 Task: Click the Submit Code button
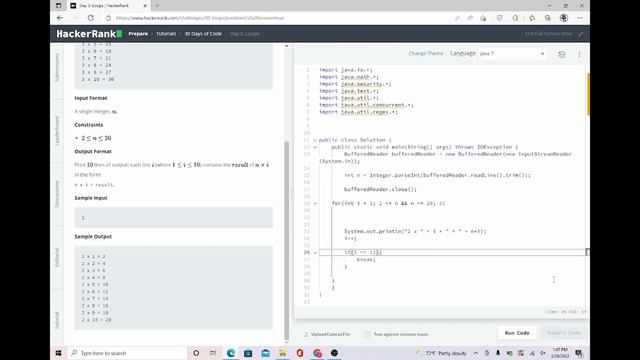point(564,333)
